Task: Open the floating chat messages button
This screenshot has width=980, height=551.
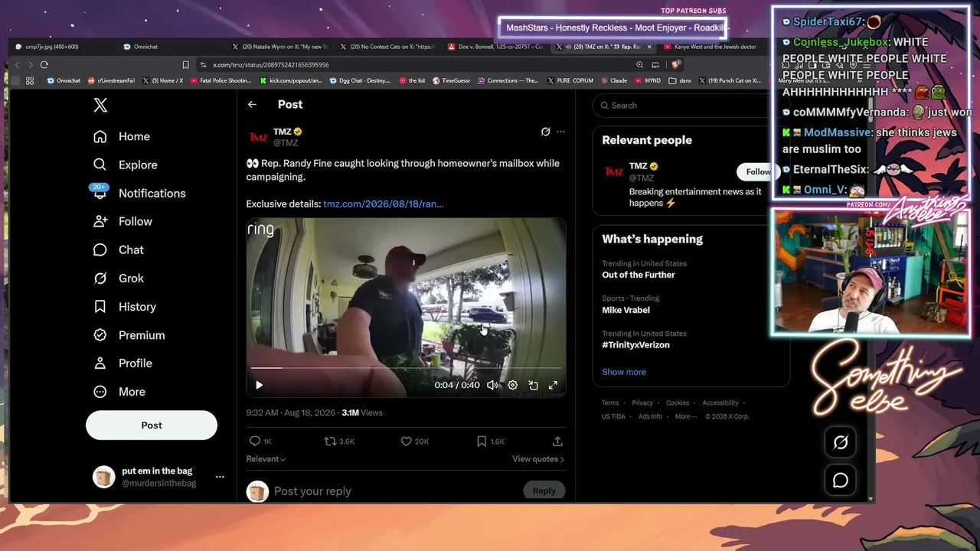Action: pos(840,480)
